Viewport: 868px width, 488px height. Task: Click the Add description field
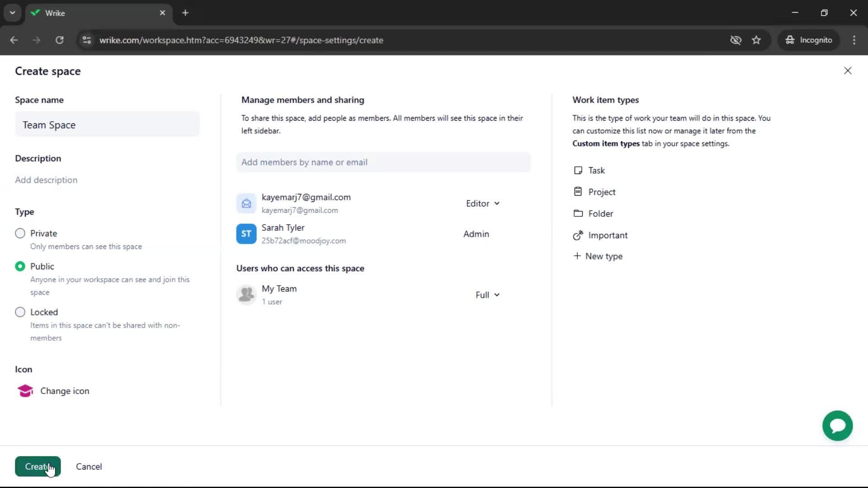coord(46,180)
